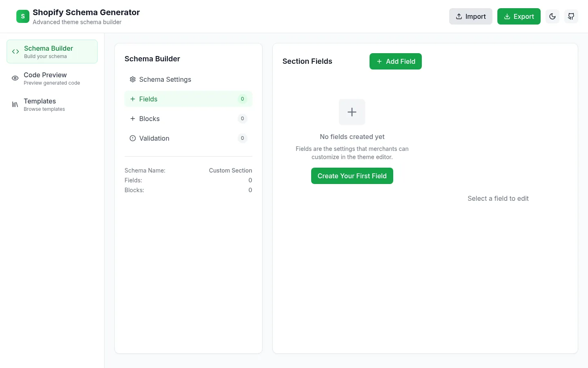Click the Add Field button
Image resolution: width=588 pixels, height=368 pixels.
point(396,61)
